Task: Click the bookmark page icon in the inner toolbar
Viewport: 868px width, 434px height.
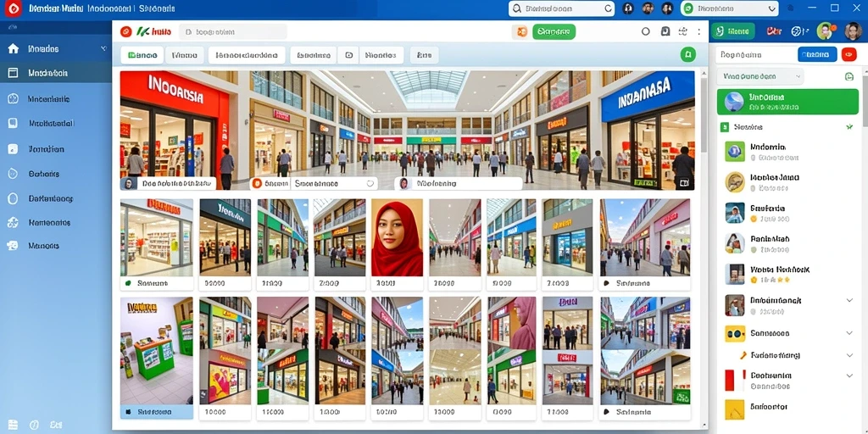Action: pos(665,31)
